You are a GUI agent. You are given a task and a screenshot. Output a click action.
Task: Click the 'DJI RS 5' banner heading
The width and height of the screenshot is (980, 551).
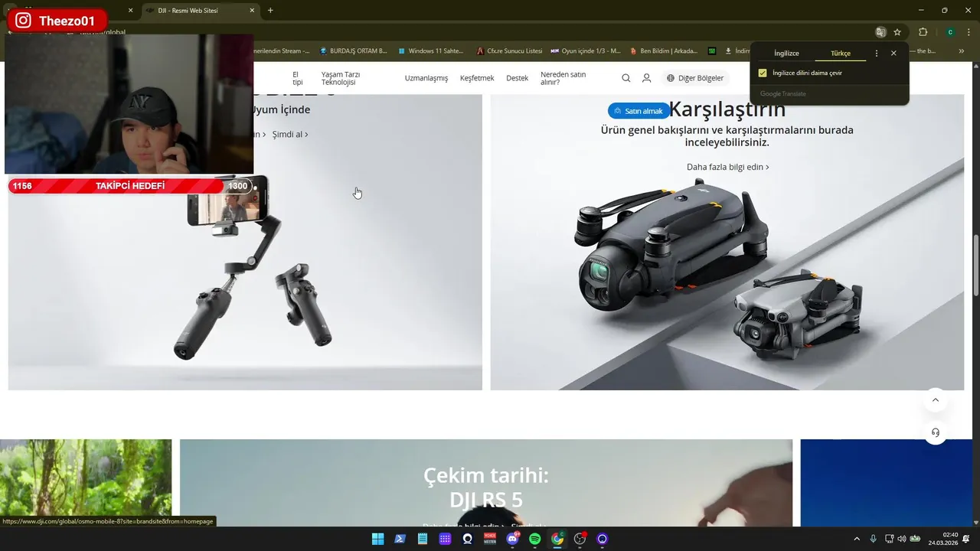click(486, 500)
